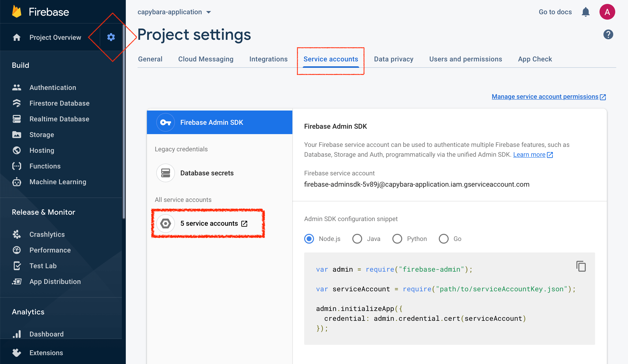
Task: Select the Node.js radio button
Action: point(309,239)
